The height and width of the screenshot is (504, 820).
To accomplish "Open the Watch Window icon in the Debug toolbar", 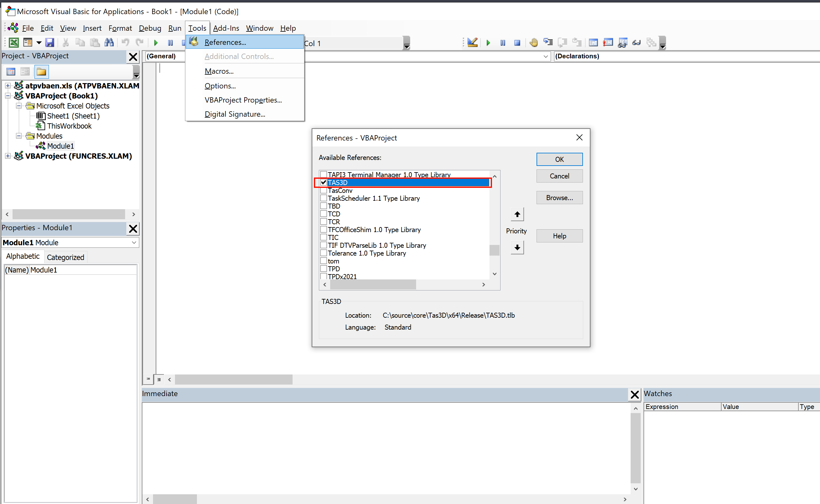I will tap(622, 43).
